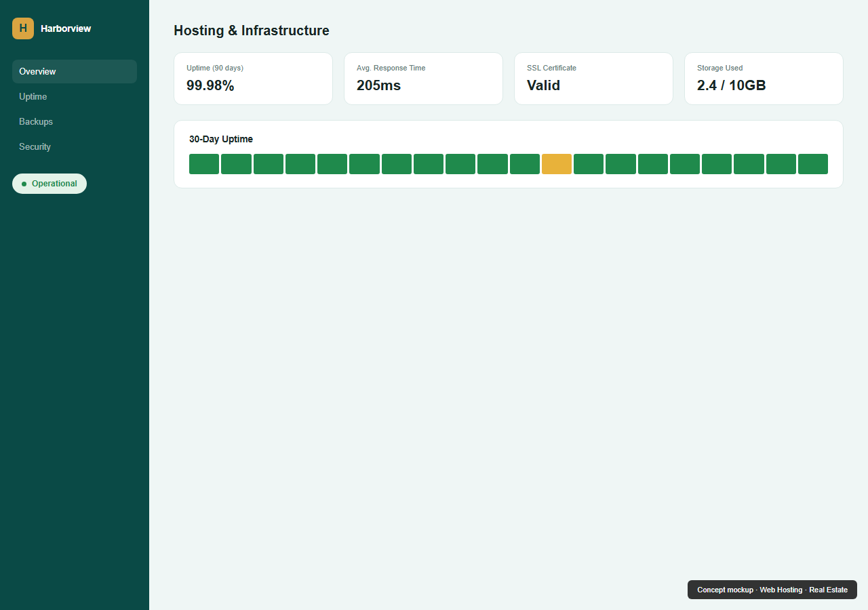Click the first green uptime bar
Screen dimensions: 868x610
[x=204, y=164]
